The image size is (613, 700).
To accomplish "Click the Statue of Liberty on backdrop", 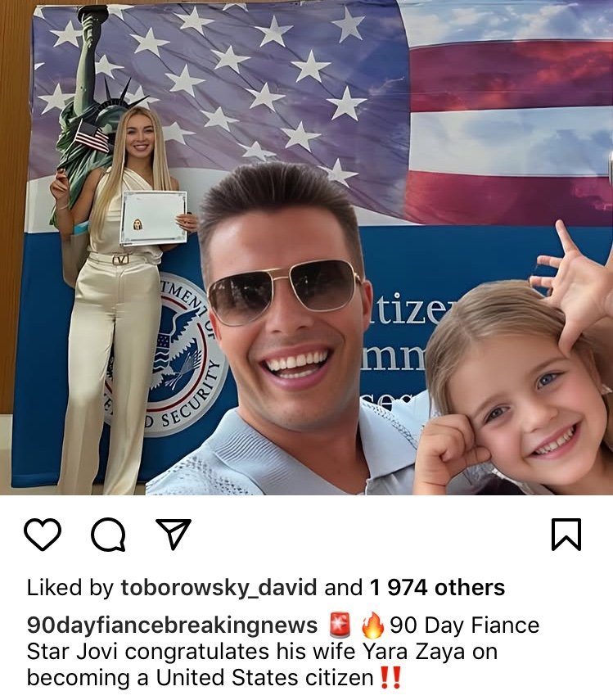I will point(89,111).
